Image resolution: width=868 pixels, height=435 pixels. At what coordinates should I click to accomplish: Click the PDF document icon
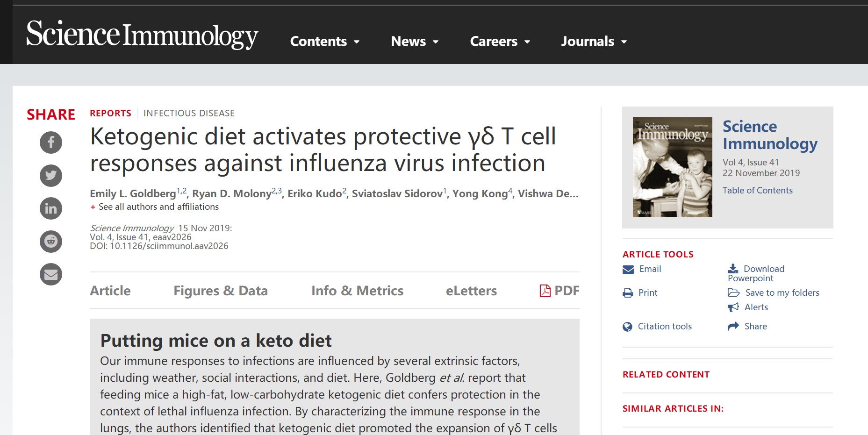pos(545,291)
